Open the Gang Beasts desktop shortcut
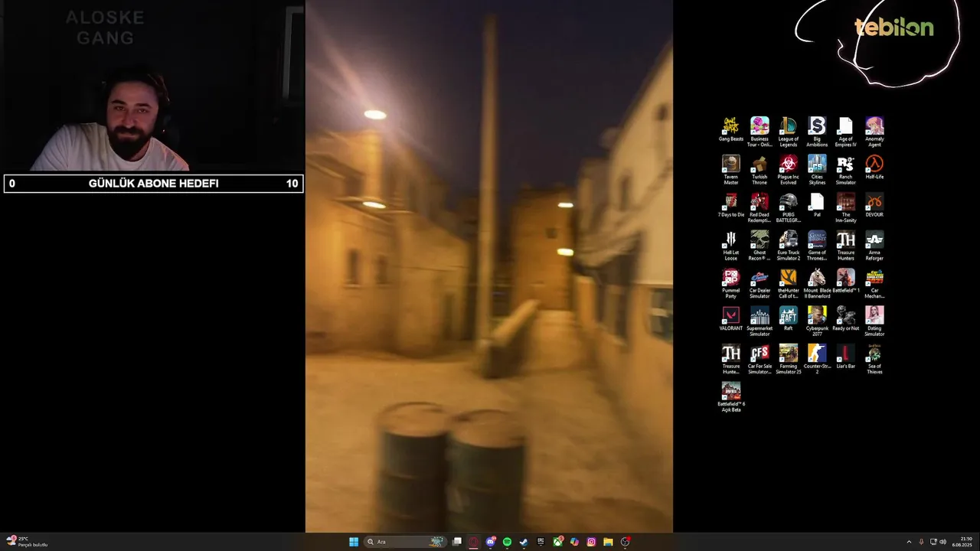This screenshot has width=980, height=551. (731, 129)
